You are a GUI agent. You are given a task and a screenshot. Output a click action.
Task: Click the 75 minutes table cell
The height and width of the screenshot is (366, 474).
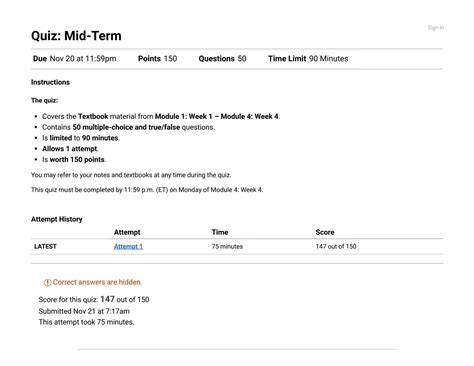coord(227,247)
